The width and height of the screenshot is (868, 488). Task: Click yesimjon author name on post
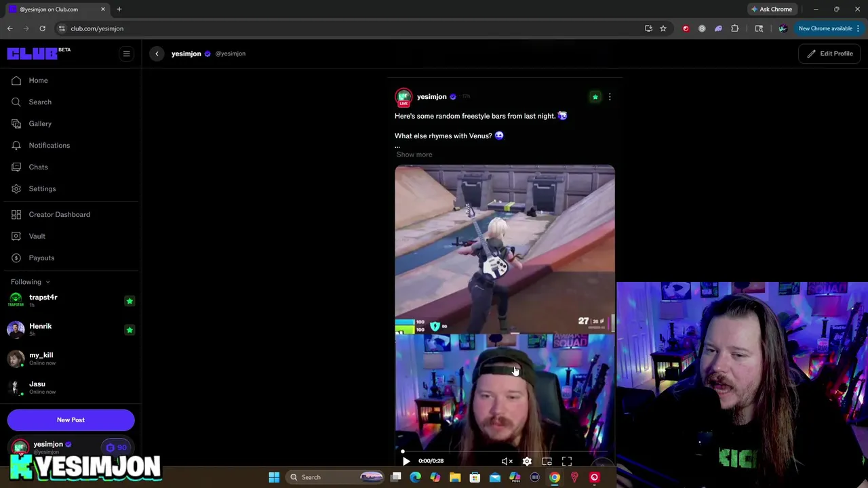pos(431,96)
